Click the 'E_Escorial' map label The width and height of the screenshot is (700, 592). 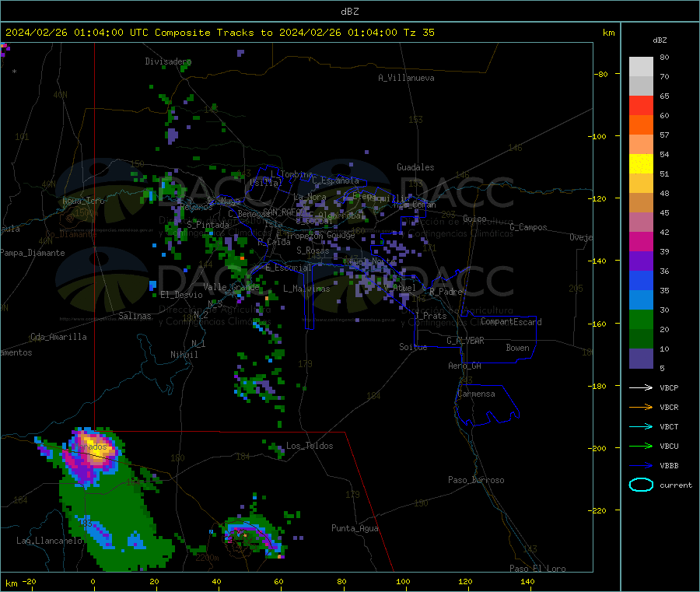pos(288,268)
